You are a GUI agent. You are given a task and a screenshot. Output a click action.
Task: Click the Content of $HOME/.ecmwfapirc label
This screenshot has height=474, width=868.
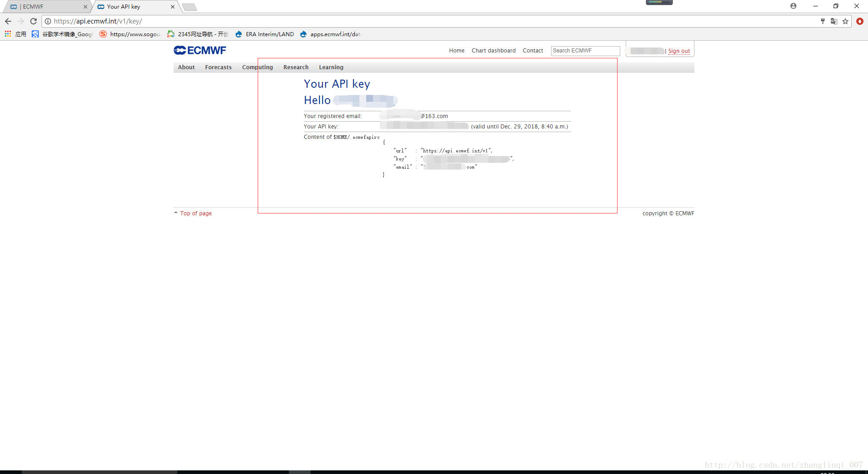(342, 137)
